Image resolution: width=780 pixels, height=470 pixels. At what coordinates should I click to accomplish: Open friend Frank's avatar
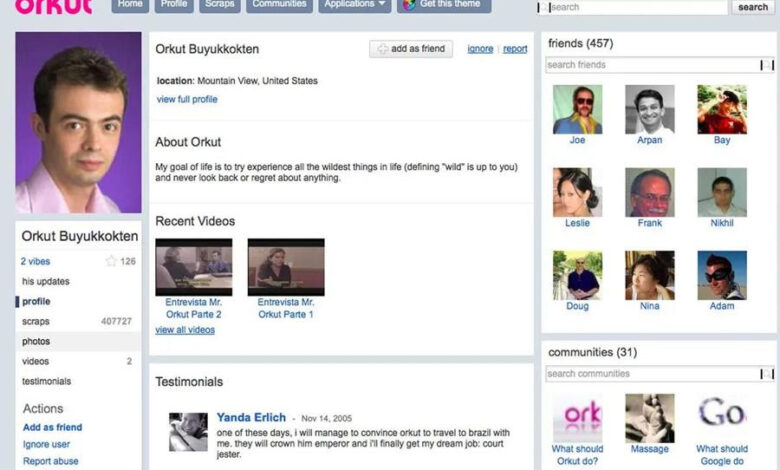(650, 192)
